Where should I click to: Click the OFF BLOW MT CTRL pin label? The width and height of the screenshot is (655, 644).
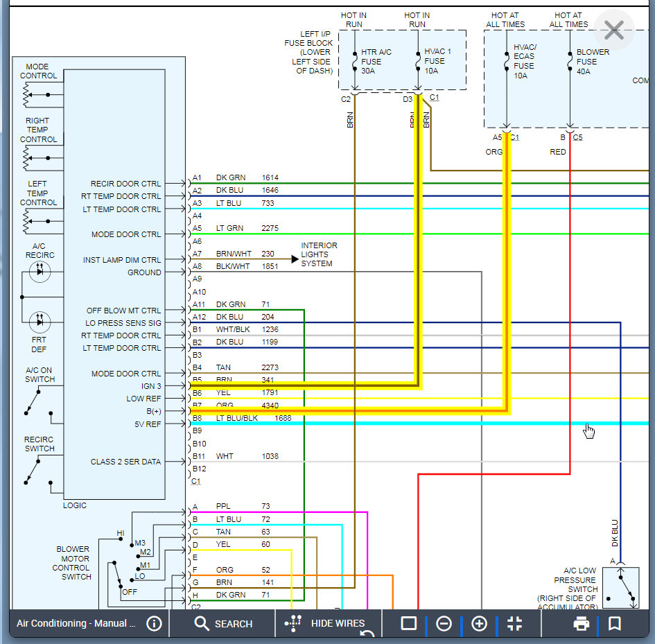click(x=123, y=311)
